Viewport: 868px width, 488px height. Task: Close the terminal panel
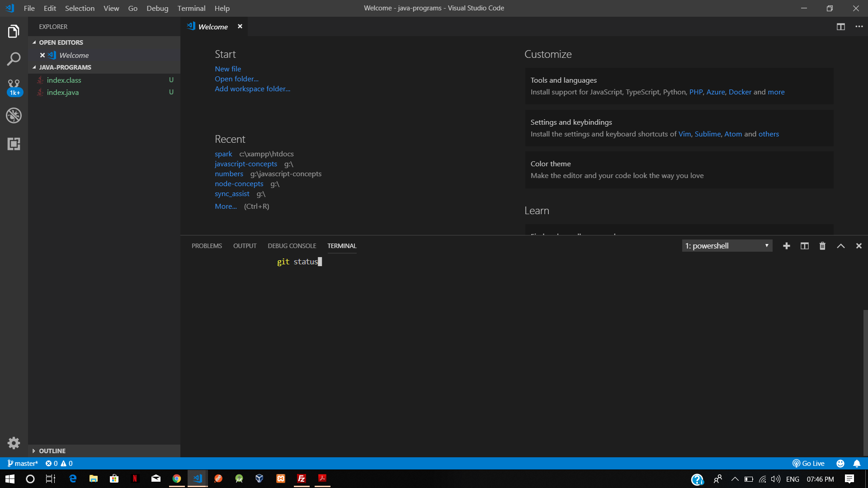tap(859, 246)
